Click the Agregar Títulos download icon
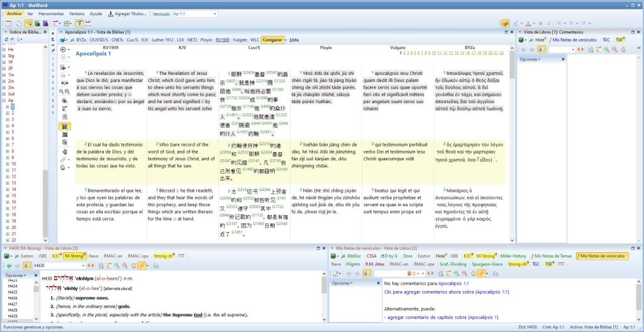Image resolution: width=644 pixels, height=332 pixels. pyautogui.click(x=111, y=13)
